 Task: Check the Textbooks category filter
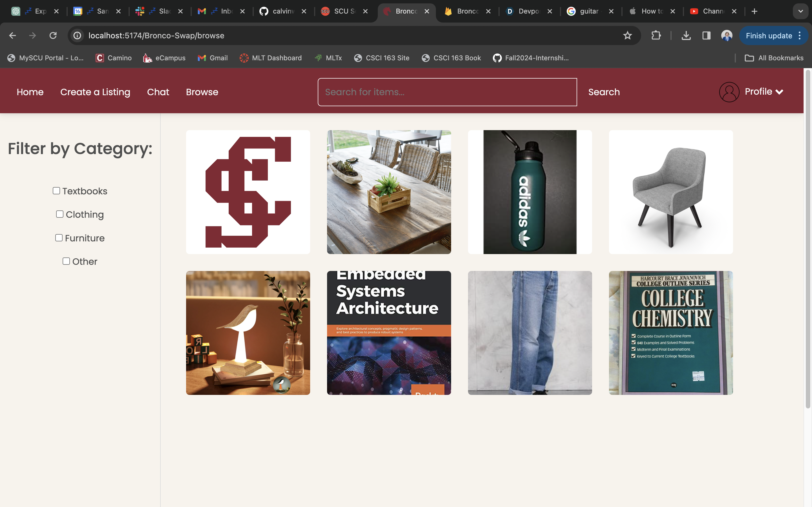pos(56,191)
